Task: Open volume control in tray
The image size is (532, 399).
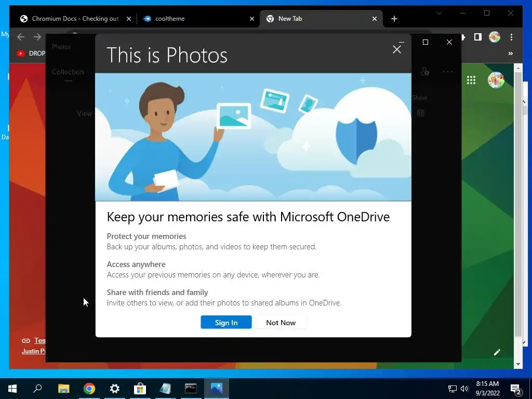Action: (464, 389)
